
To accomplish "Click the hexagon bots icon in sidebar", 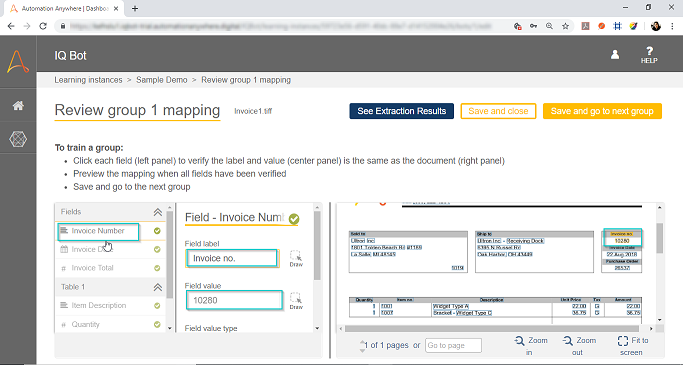I will click(18, 139).
